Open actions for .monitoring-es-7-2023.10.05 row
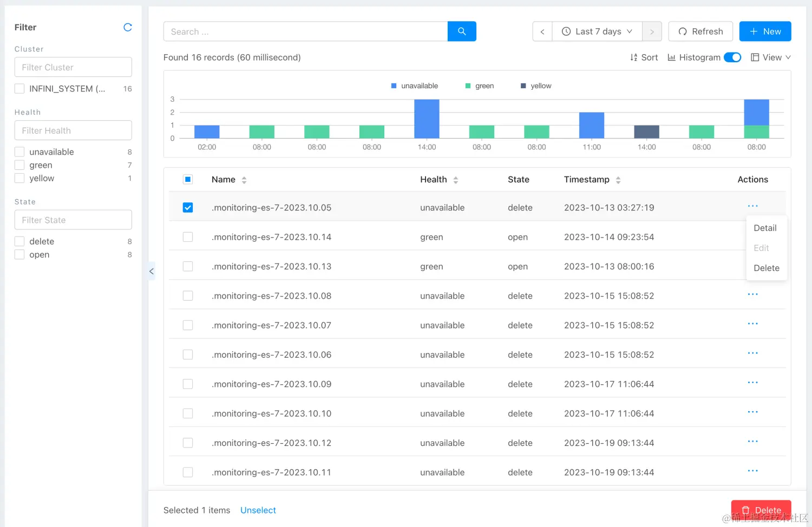812x527 pixels. [x=752, y=206]
